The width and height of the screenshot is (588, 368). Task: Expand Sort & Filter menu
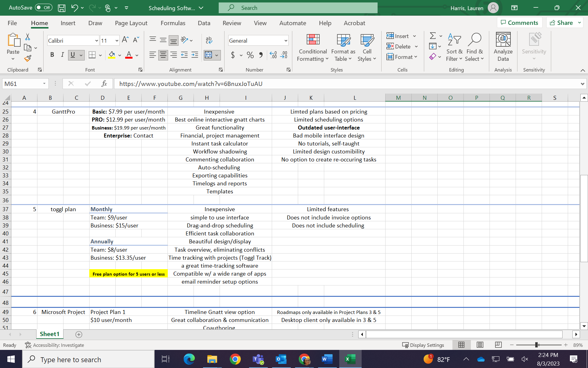point(454,47)
